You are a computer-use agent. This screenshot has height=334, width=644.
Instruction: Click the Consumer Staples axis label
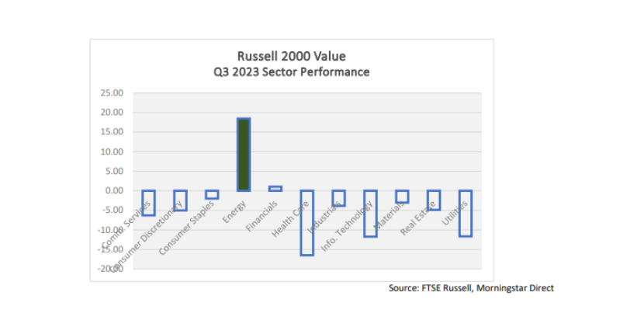(x=186, y=228)
